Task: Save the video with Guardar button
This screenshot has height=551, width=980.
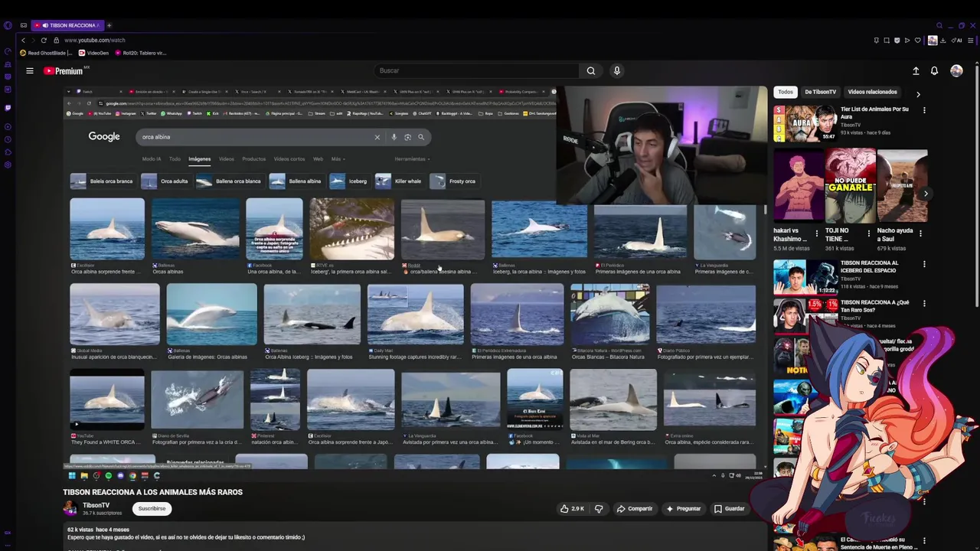Action: pos(729,508)
